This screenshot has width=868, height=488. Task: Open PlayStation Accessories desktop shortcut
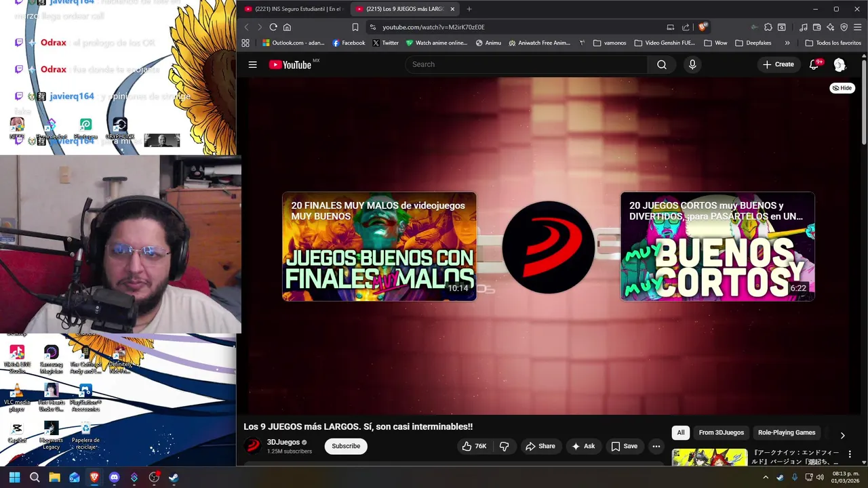click(85, 398)
